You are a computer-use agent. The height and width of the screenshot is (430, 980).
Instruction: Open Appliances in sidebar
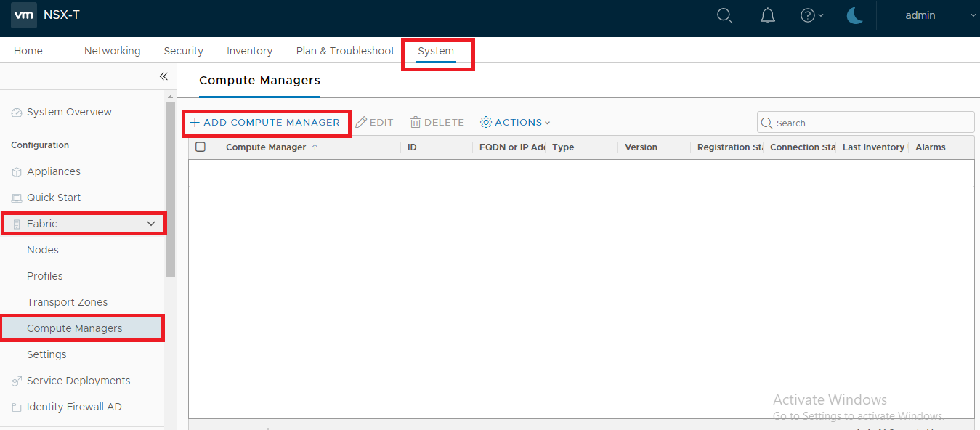click(54, 171)
